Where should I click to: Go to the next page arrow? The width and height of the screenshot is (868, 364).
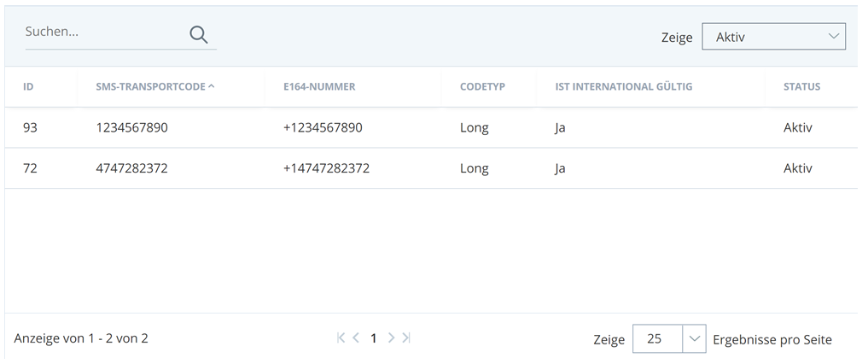pos(392,338)
